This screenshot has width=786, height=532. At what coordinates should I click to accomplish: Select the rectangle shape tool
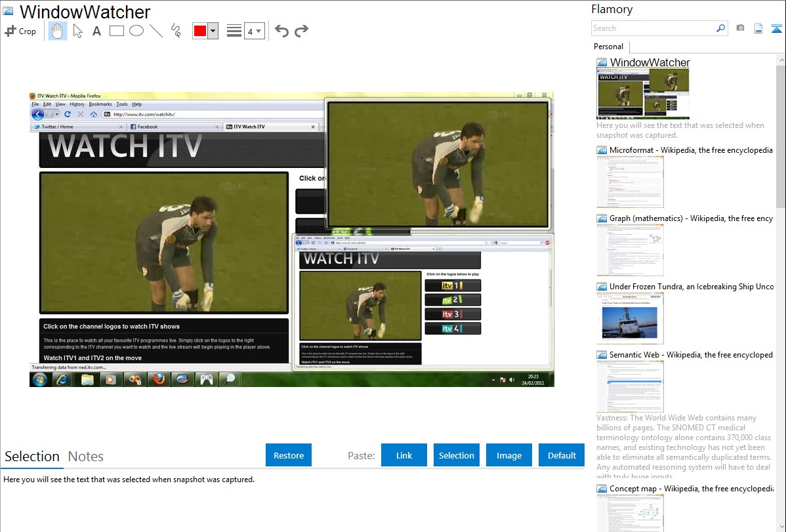click(116, 31)
